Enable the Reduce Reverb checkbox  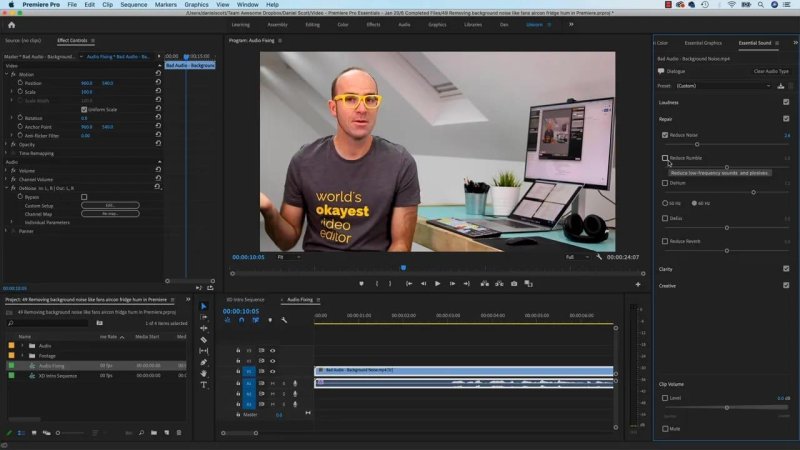click(x=665, y=241)
